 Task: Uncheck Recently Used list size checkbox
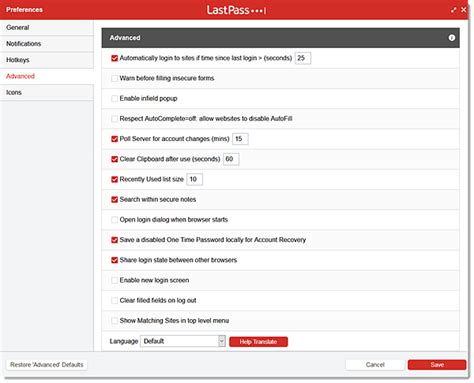[x=114, y=179]
